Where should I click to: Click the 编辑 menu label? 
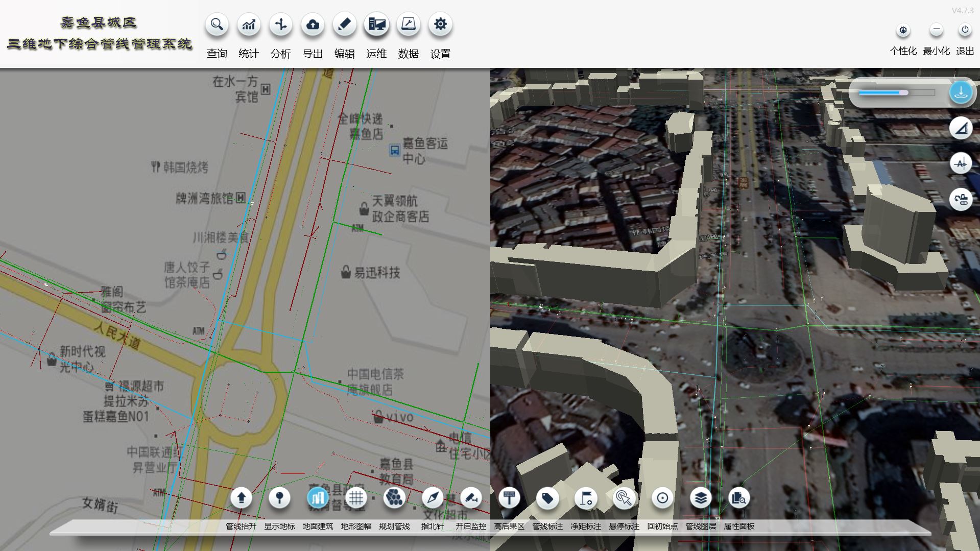pos(344,54)
